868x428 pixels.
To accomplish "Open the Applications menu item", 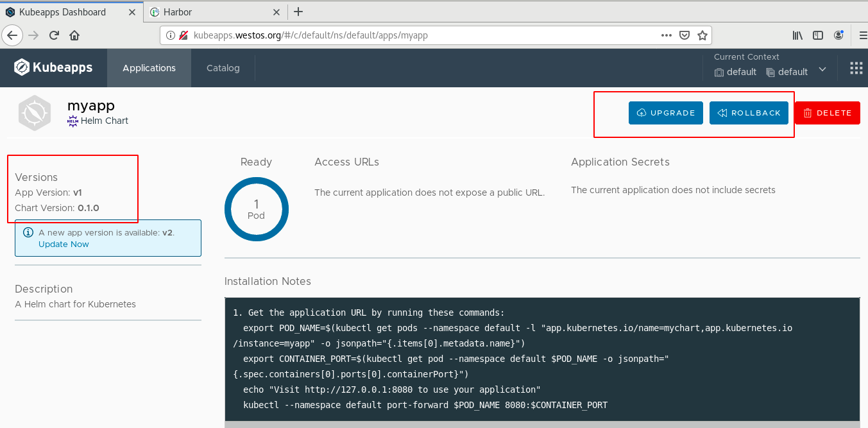I will pos(149,68).
